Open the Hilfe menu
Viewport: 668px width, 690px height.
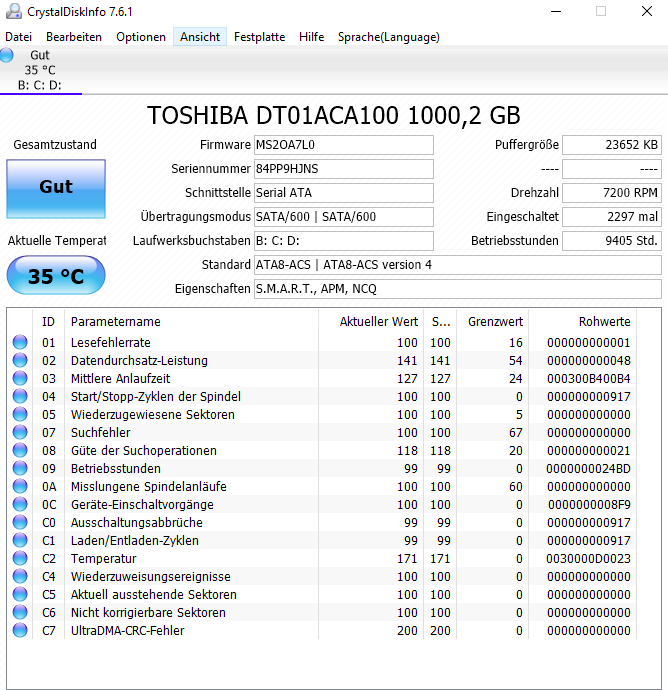[x=312, y=37]
